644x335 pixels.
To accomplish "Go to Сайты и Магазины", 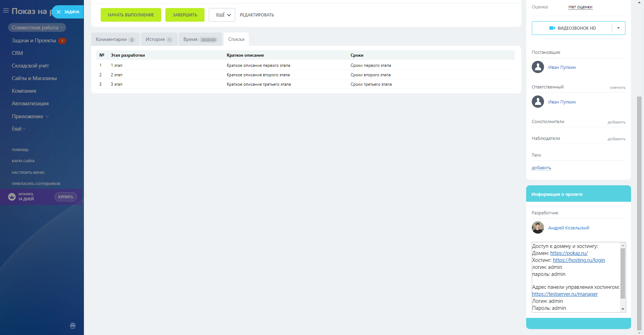I will pos(34,78).
